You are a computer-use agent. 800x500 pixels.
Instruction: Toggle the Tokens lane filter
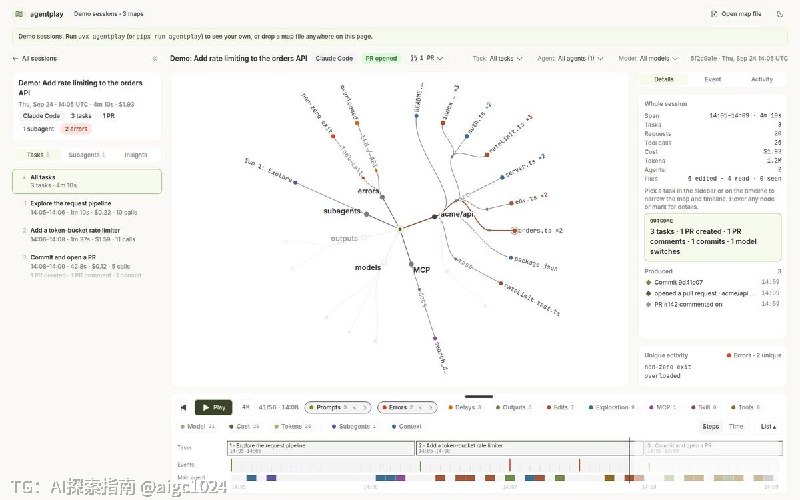pos(292,427)
